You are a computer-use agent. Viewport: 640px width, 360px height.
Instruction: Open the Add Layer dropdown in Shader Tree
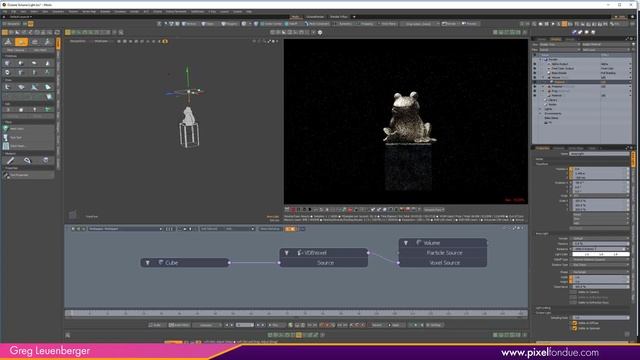click(x=606, y=50)
